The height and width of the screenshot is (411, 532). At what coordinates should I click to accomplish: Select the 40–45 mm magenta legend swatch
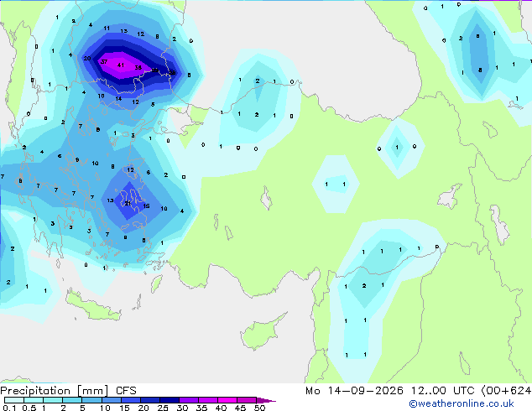[x=227, y=400]
